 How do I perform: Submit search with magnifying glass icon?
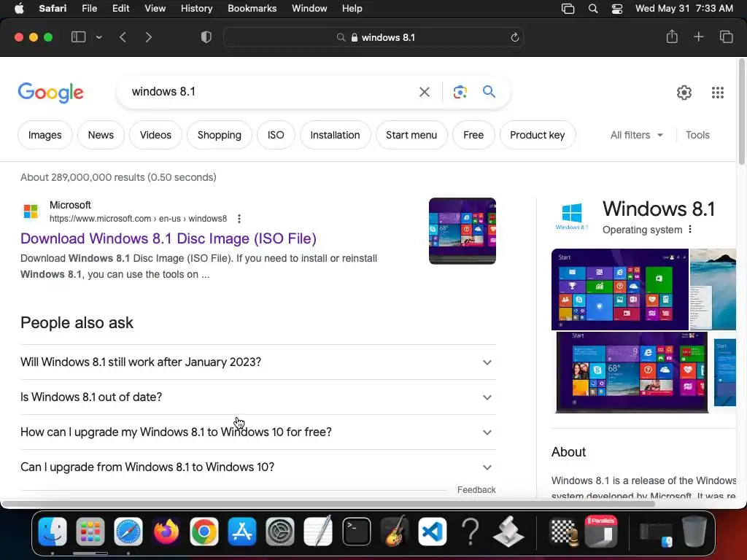489,91
